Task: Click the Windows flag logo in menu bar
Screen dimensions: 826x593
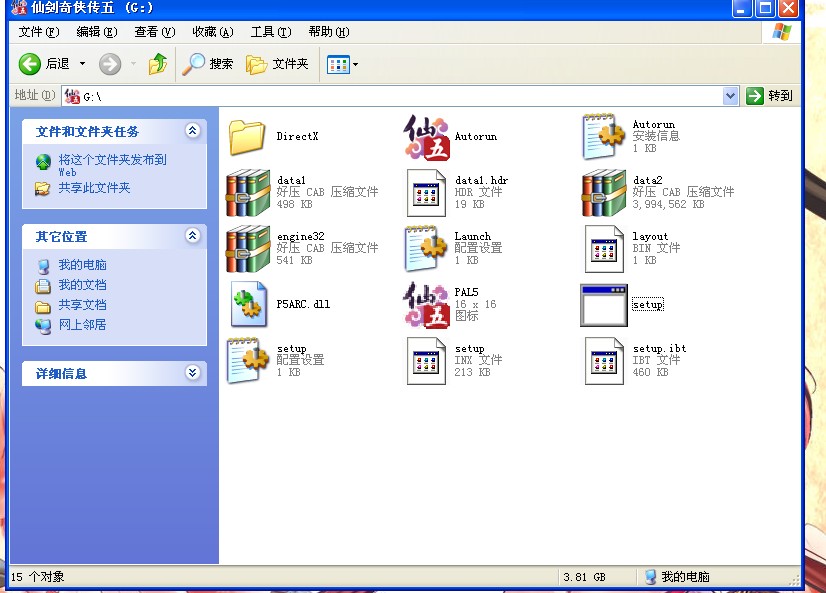Action: pos(782,32)
